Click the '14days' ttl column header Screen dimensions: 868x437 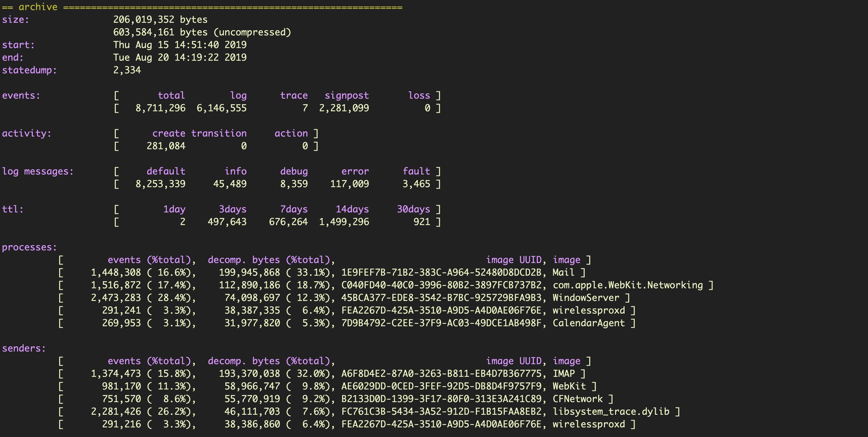click(352, 209)
